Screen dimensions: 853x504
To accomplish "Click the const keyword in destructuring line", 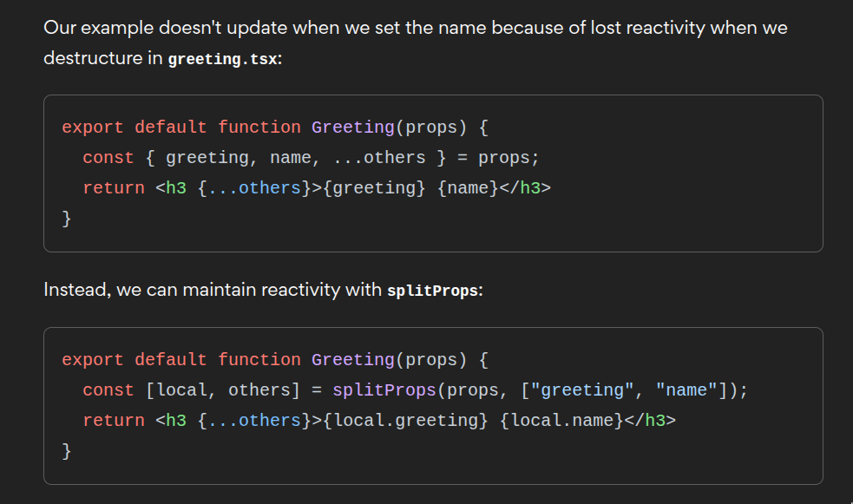I will 108,158.
